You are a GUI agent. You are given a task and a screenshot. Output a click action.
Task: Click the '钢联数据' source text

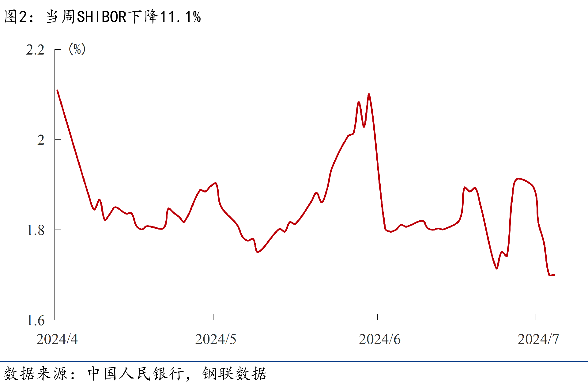[x=234, y=374]
